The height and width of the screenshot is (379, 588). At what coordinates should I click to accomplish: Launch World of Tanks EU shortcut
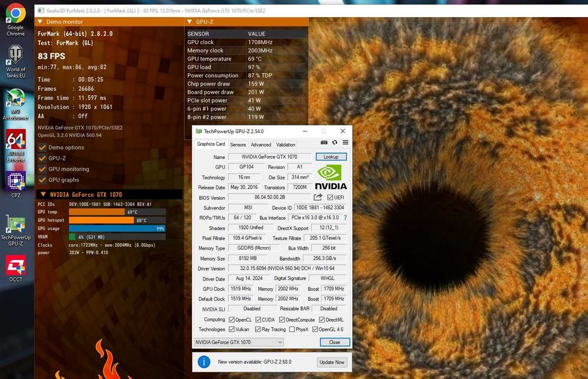click(x=15, y=61)
